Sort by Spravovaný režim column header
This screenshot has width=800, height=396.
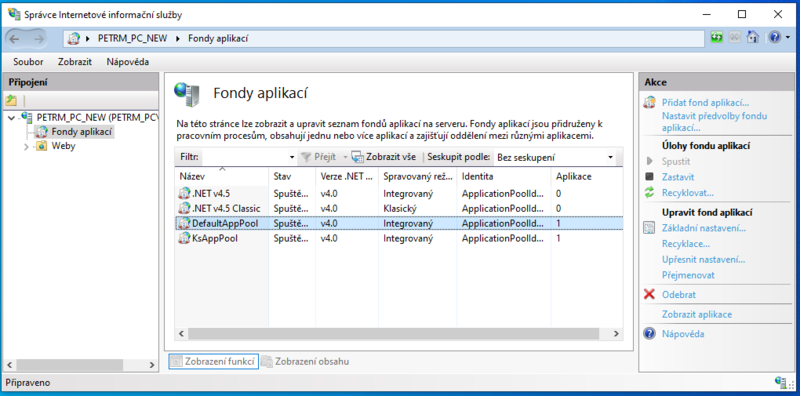coord(417,177)
